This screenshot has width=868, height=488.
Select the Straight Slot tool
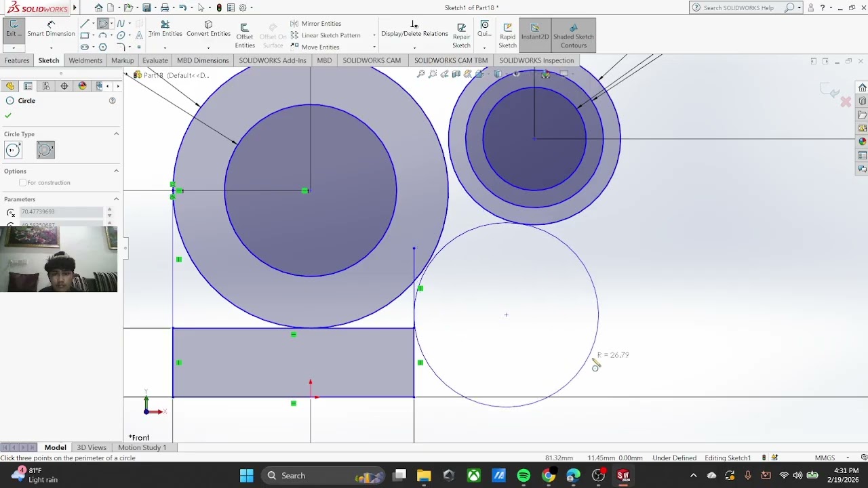pos(85,47)
